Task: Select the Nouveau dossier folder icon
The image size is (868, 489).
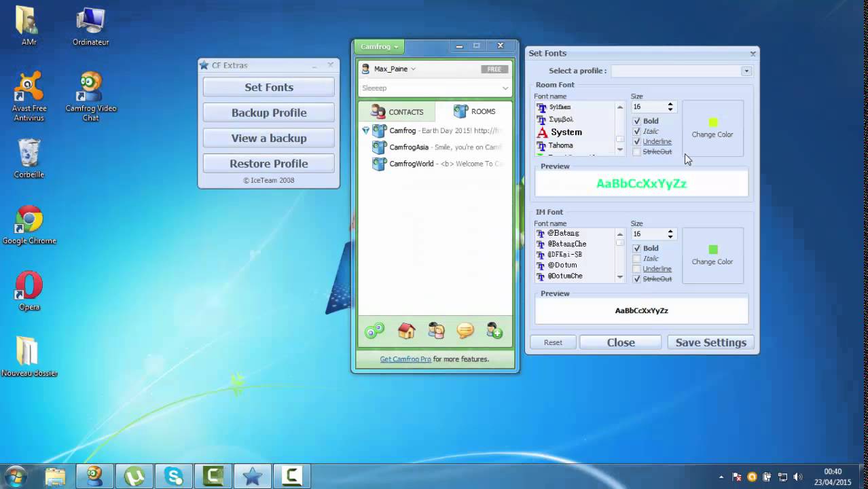Action: pyautogui.click(x=29, y=357)
